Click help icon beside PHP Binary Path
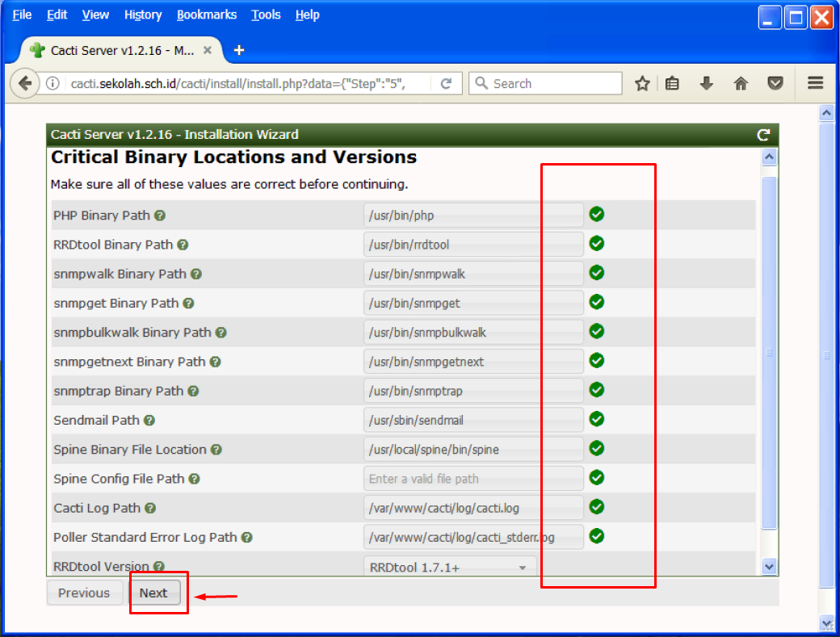This screenshot has width=840, height=637. pos(161,216)
